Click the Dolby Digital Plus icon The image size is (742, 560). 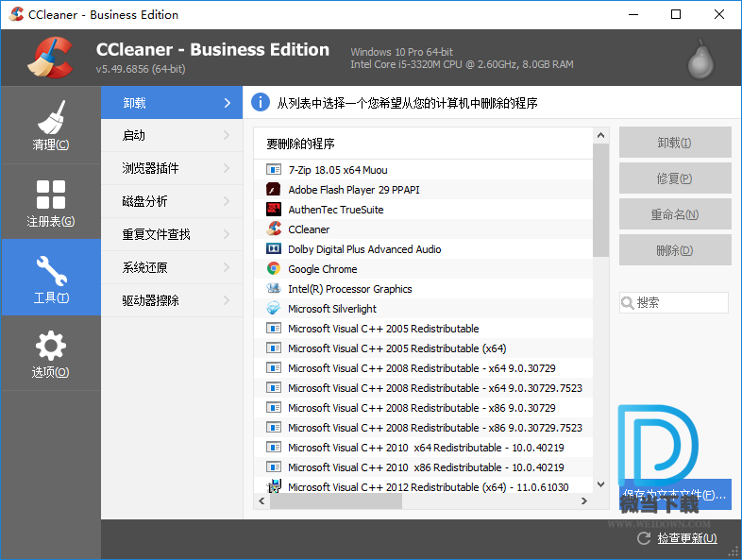pos(274,249)
